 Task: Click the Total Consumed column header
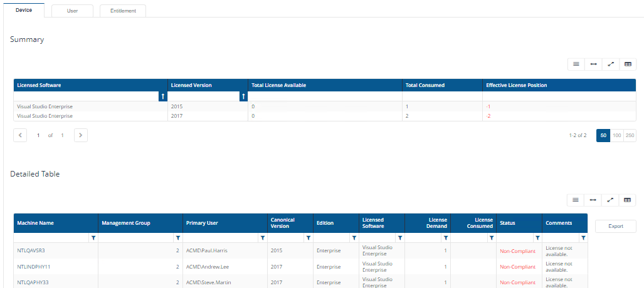[x=442, y=85]
